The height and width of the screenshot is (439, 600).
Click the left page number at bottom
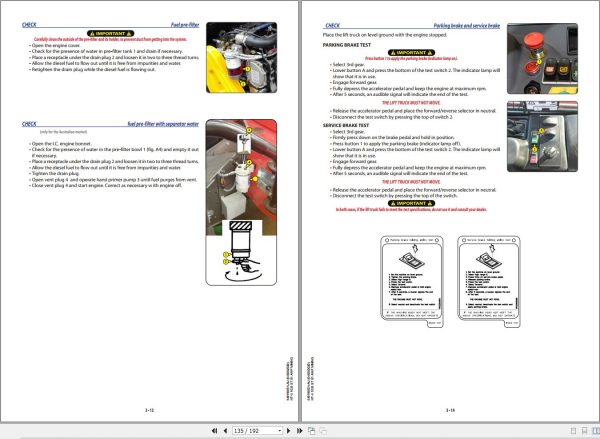(x=149, y=410)
